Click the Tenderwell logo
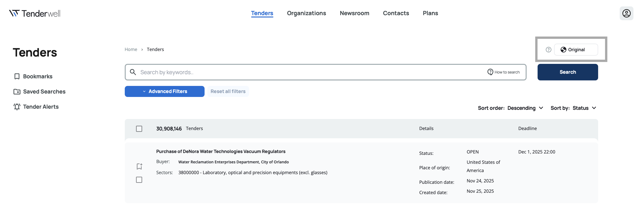Screen dimensions: 644x204 pyautogui.click(x=35, y=13)
